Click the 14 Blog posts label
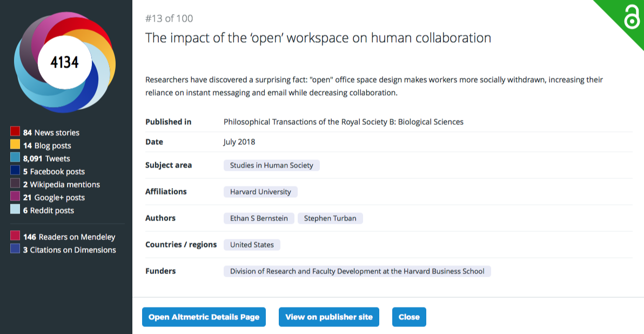The width and height of the screenshot is (644, 334). coord(47,145)
